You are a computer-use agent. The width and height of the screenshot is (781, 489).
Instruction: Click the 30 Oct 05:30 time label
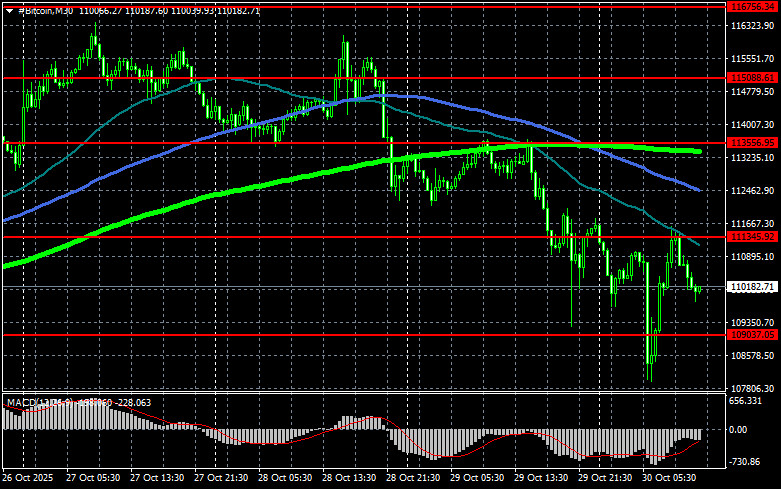click(x=669, y=478)
